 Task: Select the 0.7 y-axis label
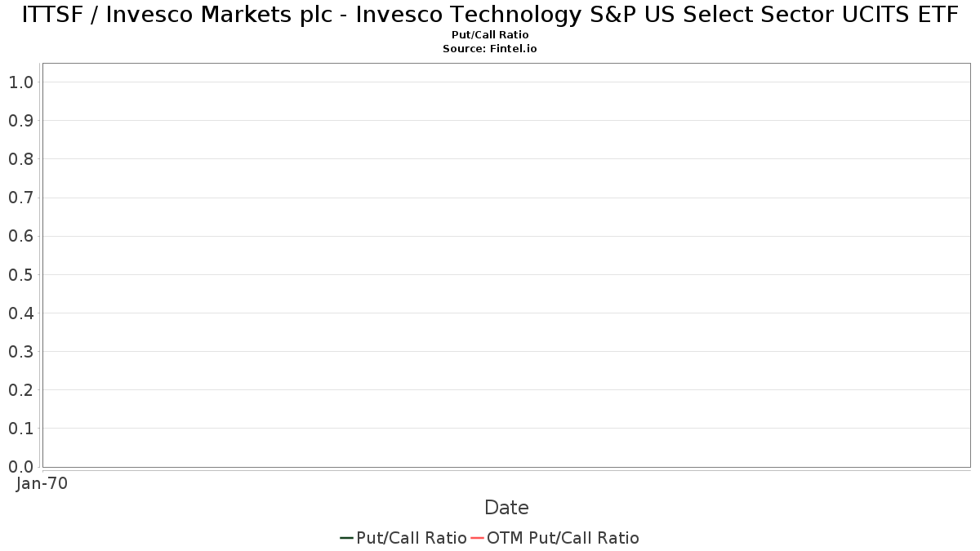click(20, 198)
